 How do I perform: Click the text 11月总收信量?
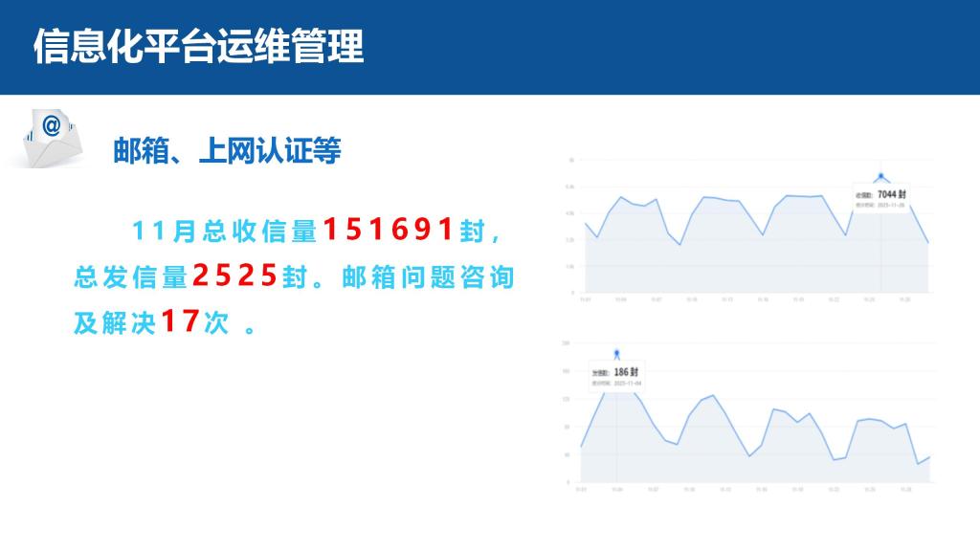pos(223,231)
